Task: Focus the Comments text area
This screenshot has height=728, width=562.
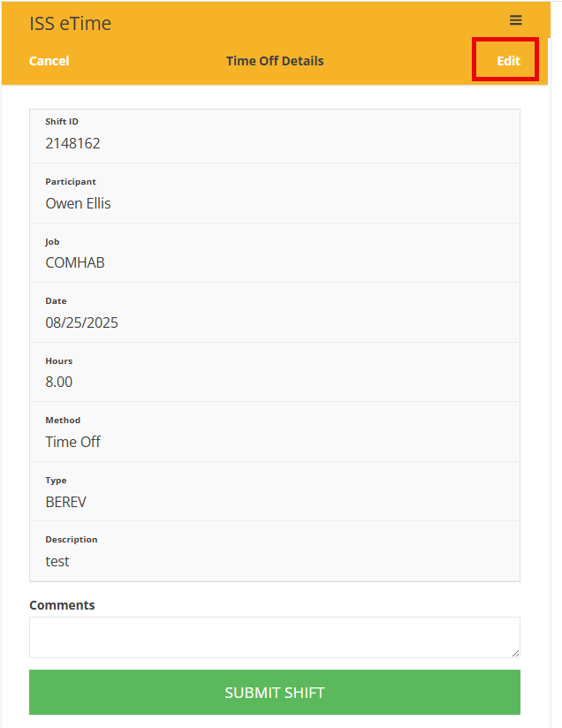Action: 275,637
